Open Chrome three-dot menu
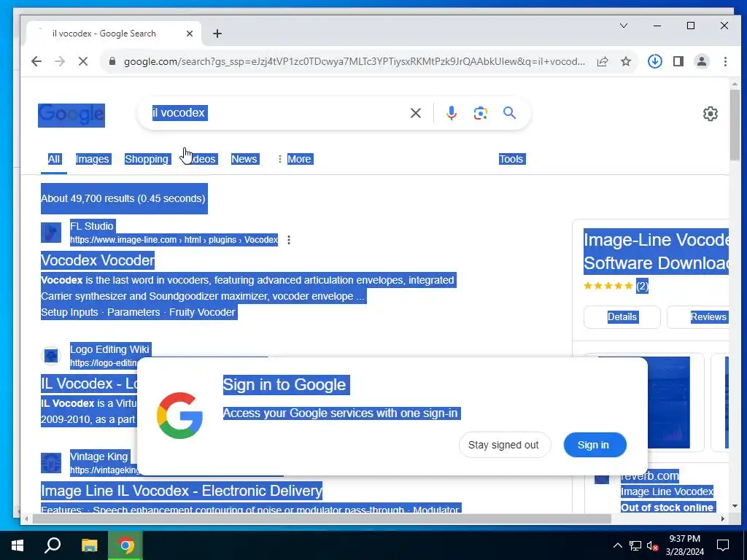Screen dimensions: 747x560 725,61
